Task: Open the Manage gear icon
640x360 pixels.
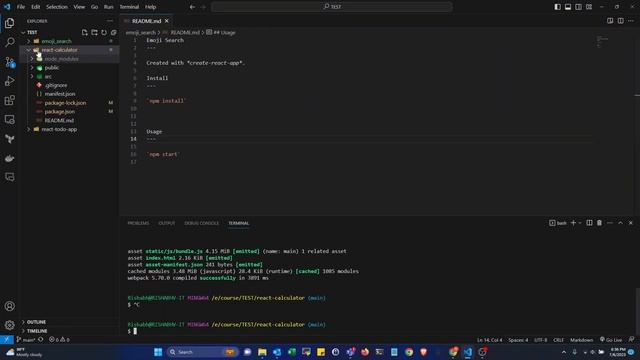Action: click(9, 325)
